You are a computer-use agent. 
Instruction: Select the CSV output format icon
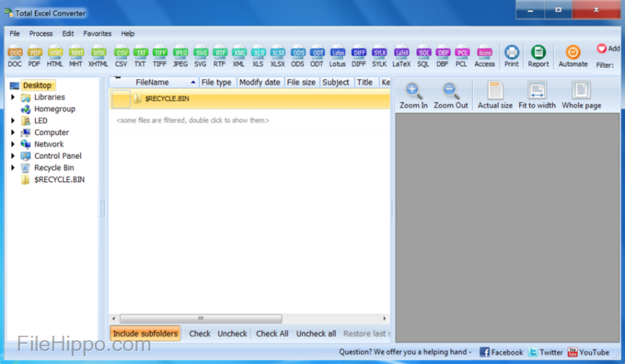click(121, 56)
